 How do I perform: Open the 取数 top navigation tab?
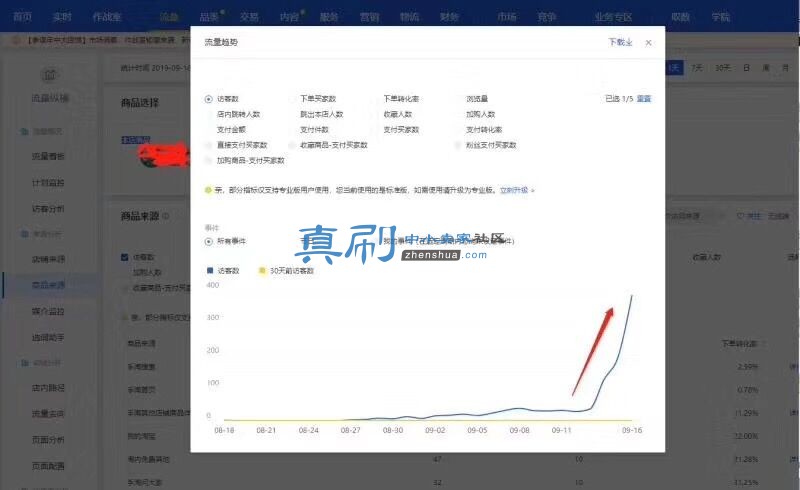(681, 17)
